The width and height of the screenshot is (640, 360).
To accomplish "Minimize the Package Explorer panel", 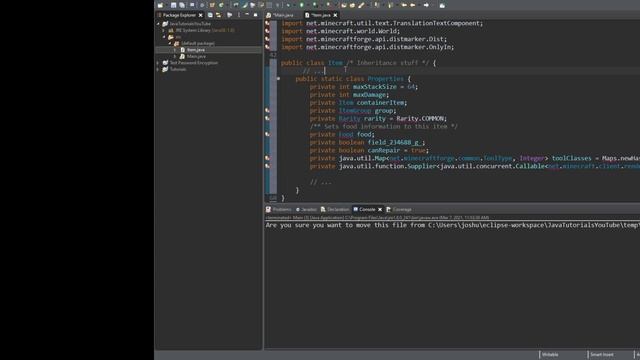I will (247, 15).
